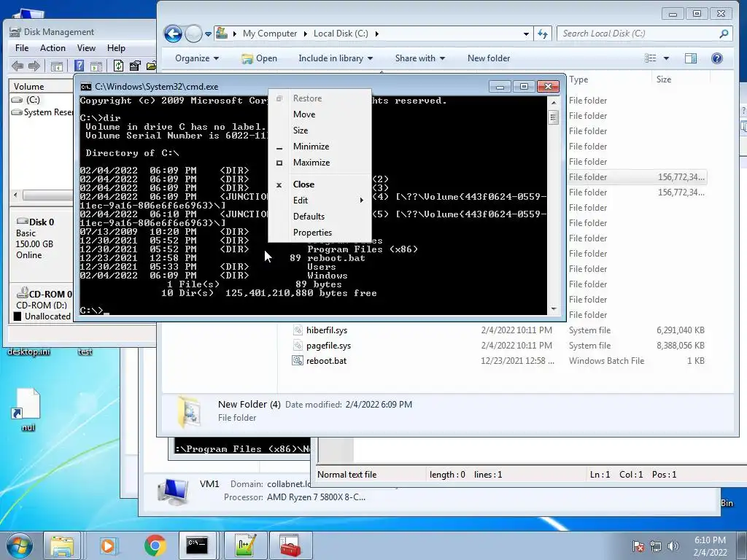Click the Open button in Explorer toolbar
This screenshot has height=560, width=747.
(259, 58)
